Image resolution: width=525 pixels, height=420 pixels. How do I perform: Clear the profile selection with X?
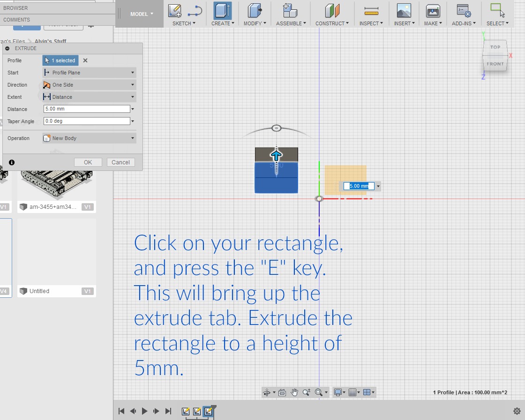click(x=85, y=60)
